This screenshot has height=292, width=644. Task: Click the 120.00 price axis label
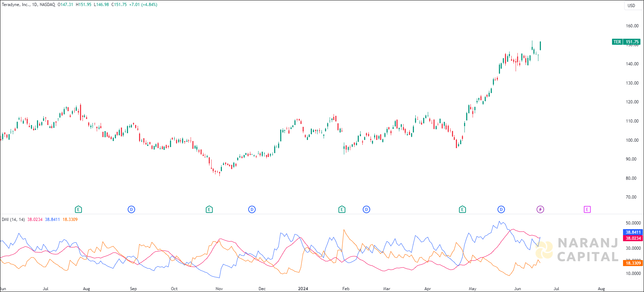pos(632,102)
